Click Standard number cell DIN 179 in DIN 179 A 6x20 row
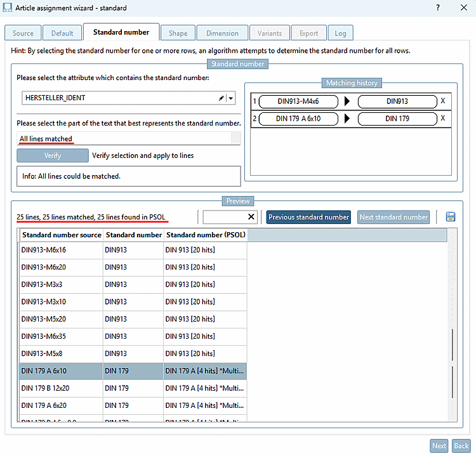Viewport: 476px width, 458px height. [x=133, y=406]
